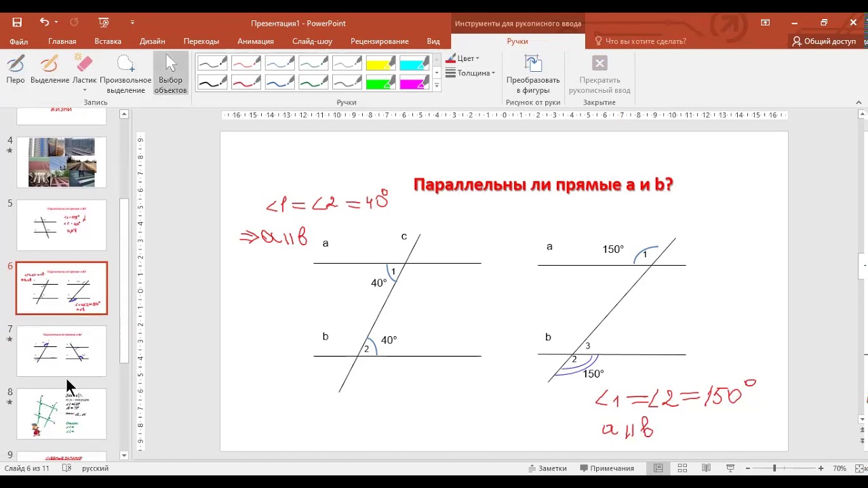The height and width of the screenshot is (488, 868).
Task: Open the Файл menu
Action: (19, 41)
